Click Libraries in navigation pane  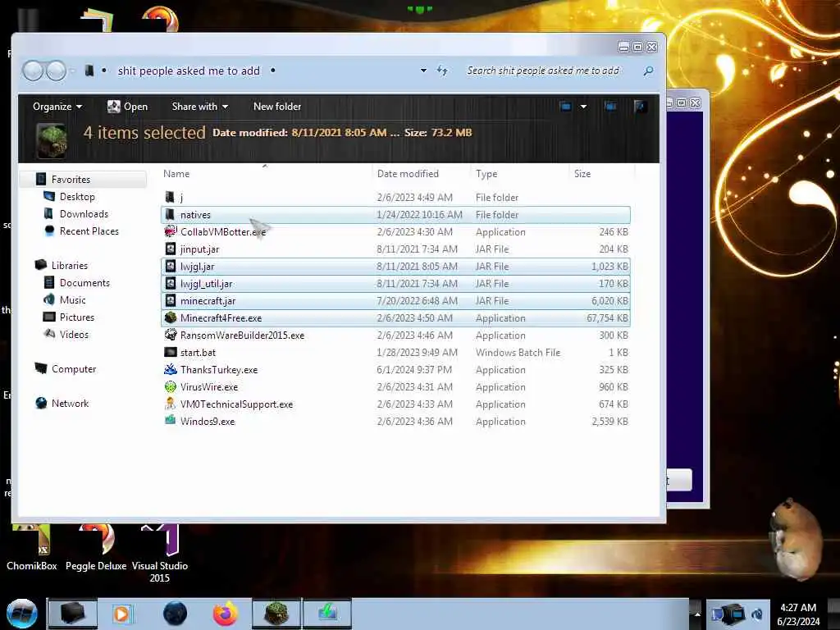(x=70, y=265)
